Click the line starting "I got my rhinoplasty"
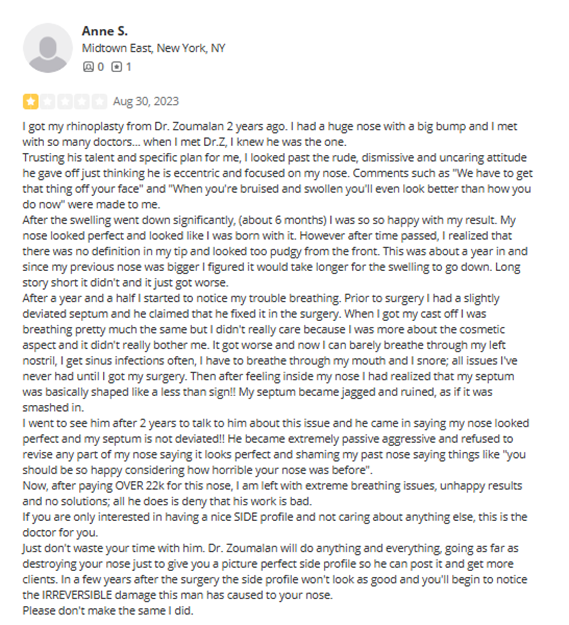This screenshot has height=625, width=569. click(270, 126)
